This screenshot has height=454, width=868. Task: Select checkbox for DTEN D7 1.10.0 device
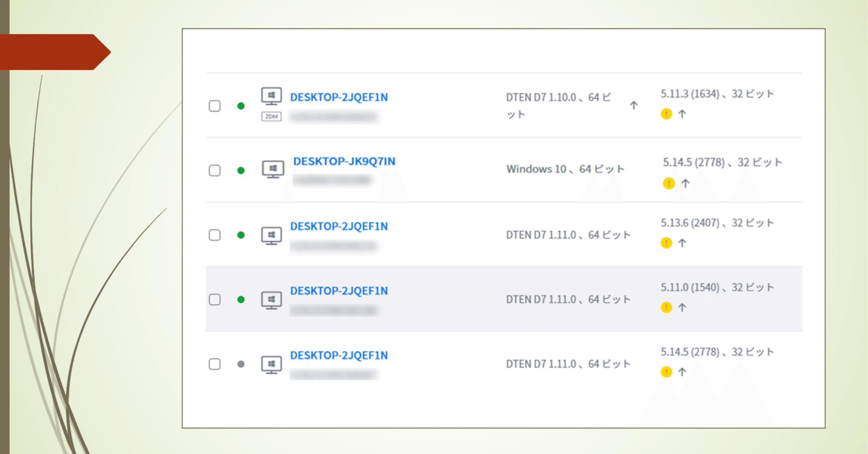215,106
